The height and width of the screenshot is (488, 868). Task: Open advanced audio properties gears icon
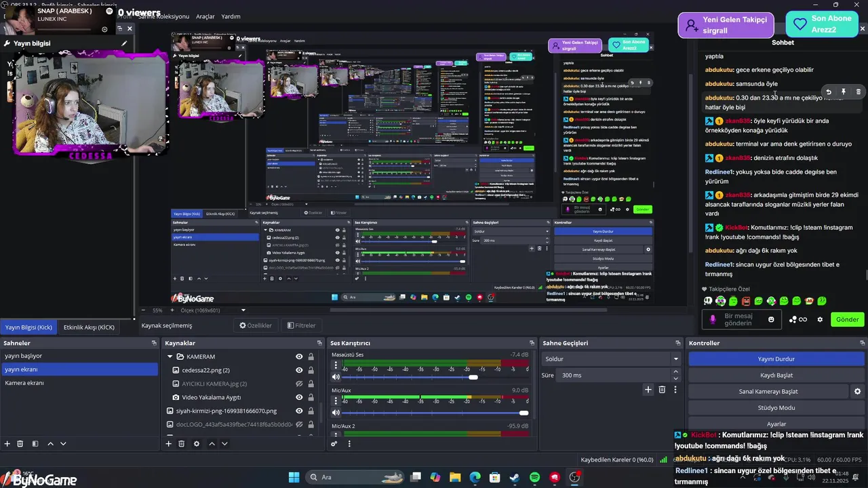(x=334, y=444)
